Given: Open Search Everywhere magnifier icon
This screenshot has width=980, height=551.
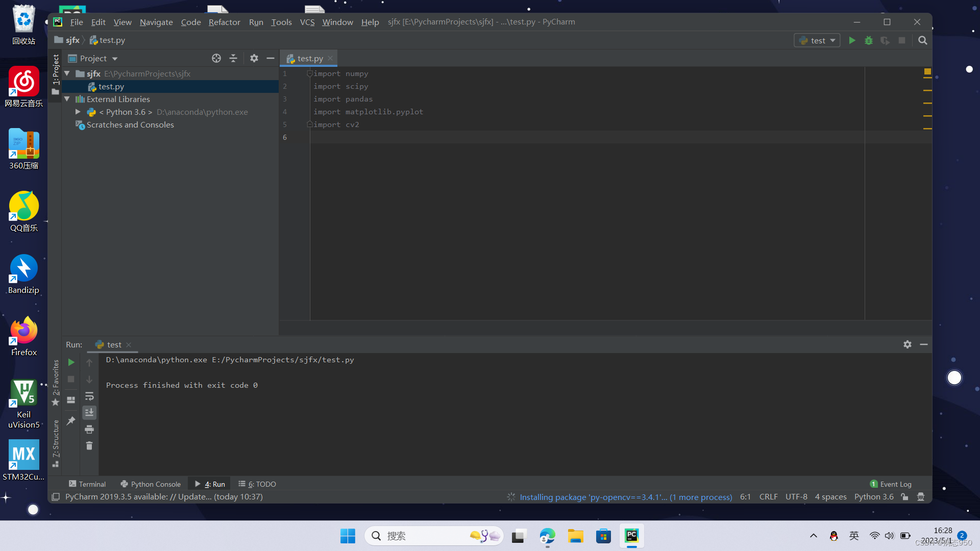Looking at the screenshot, I should pyautogui.click(x=922, y=40).
